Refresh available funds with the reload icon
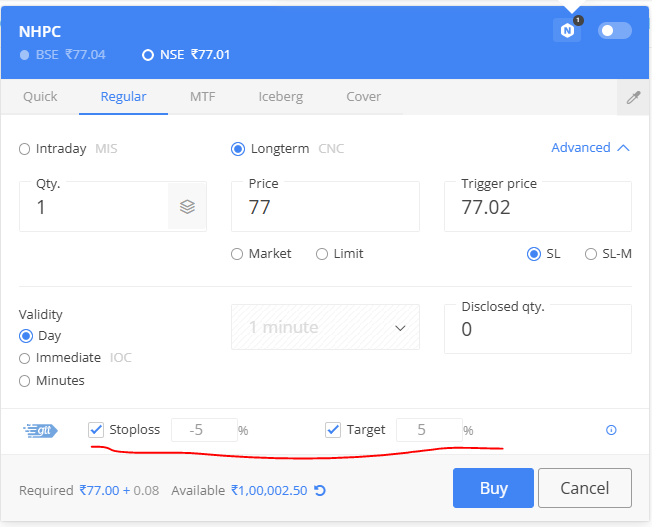Image resolution: width=652 pixels, height=527 pixels. (x=320, y=490)
